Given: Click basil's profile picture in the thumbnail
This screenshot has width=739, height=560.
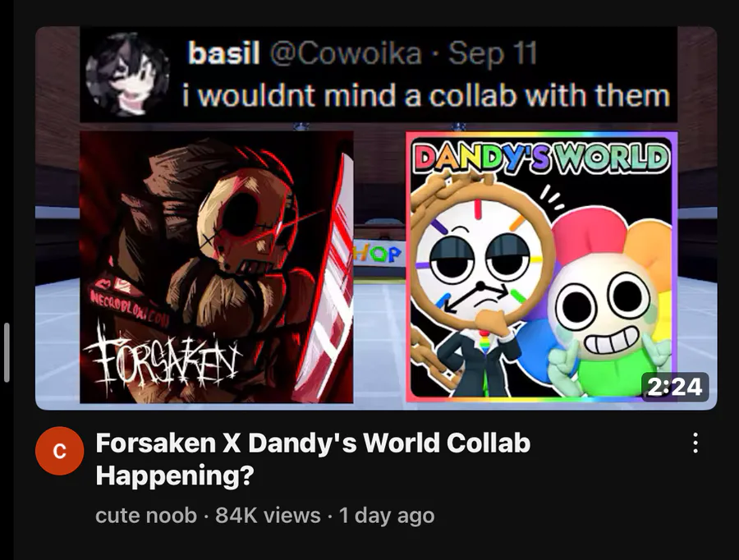Looking at the screenshot, I should click(x=128, y=75).
